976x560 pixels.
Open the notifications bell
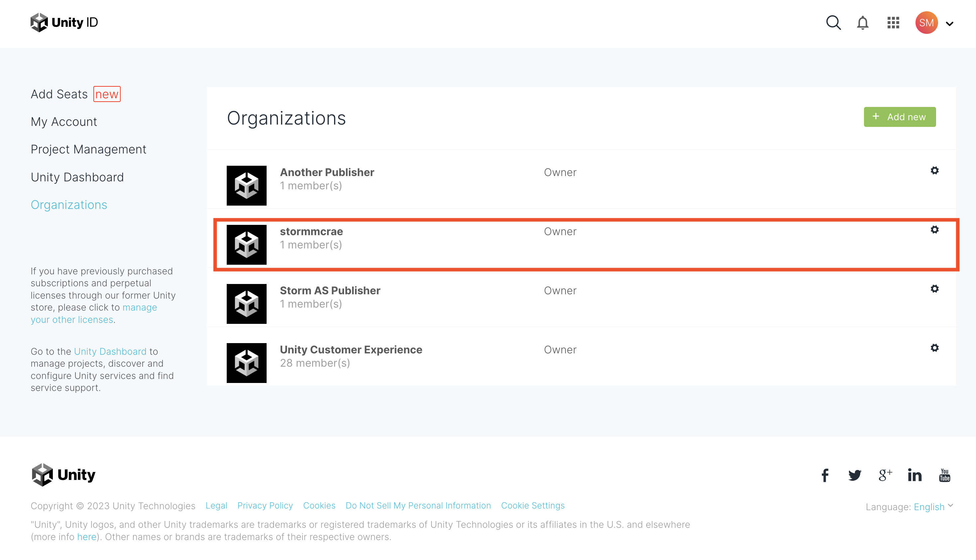click(x=862, y=23)
